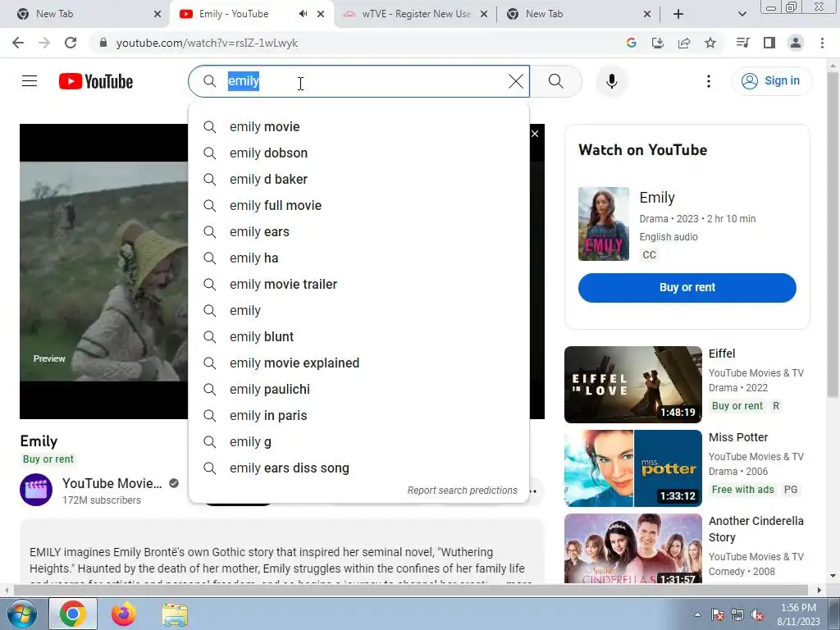Choose suggestion 'emily in paris'

tap(358, 416)
